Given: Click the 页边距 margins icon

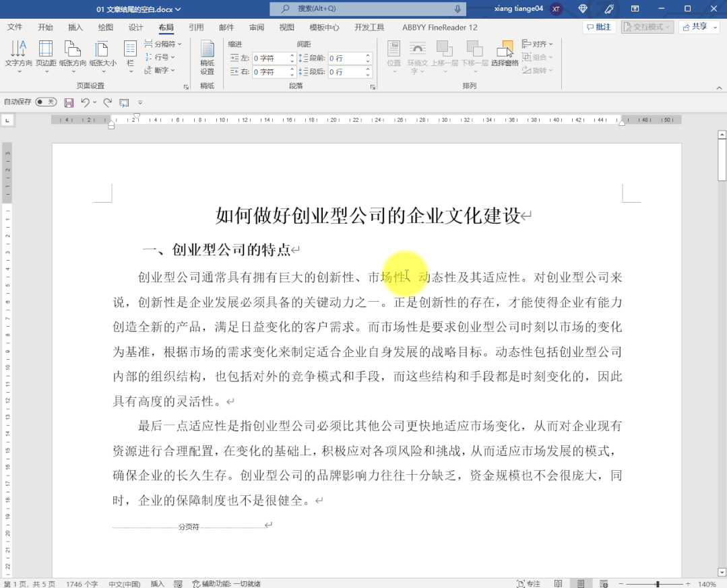Looking at the screenshot, I should click(46, 53).
